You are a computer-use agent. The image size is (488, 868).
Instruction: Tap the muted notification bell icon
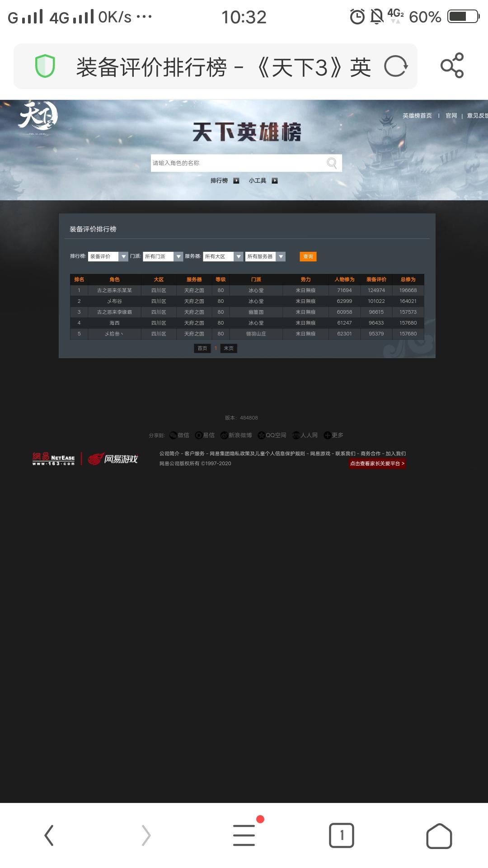(376, 17)
